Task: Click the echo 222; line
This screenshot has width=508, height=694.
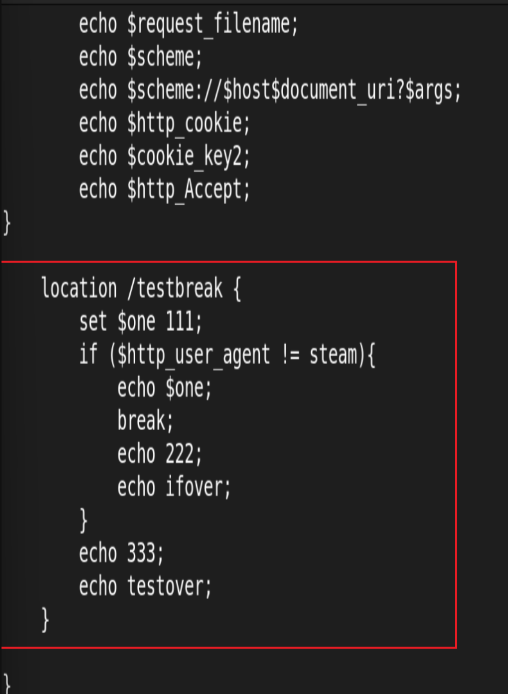Action: pos(159,454)
